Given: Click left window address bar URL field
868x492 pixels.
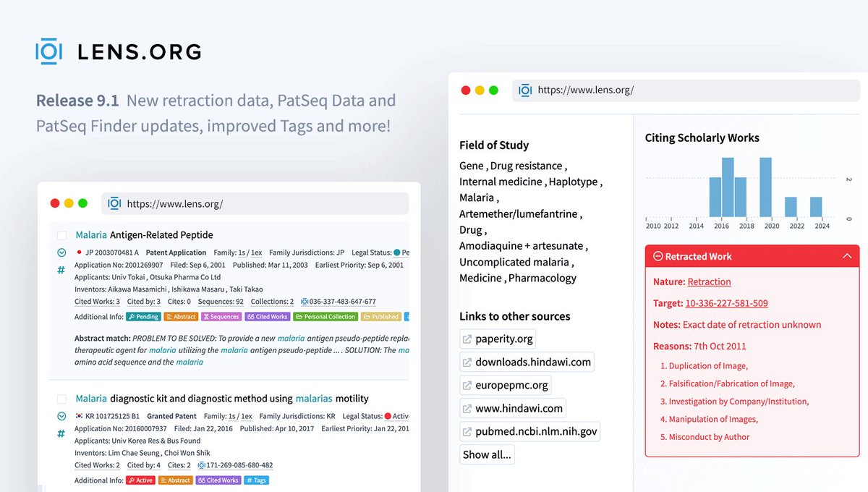Looking at the screenshot, I should pos(255,203).
